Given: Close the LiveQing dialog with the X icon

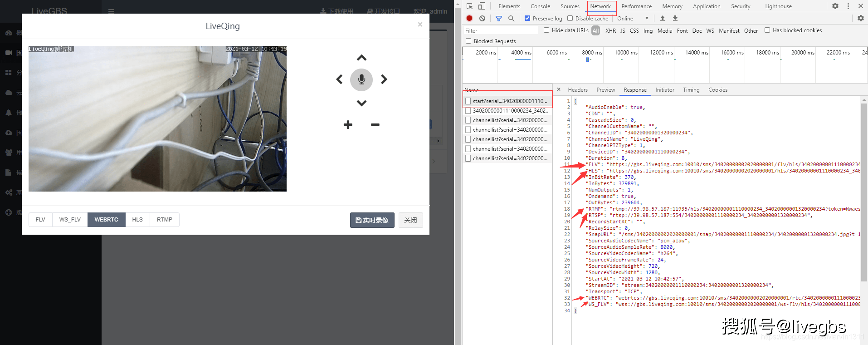Looking at the screenshot, I should pos(420,25).
